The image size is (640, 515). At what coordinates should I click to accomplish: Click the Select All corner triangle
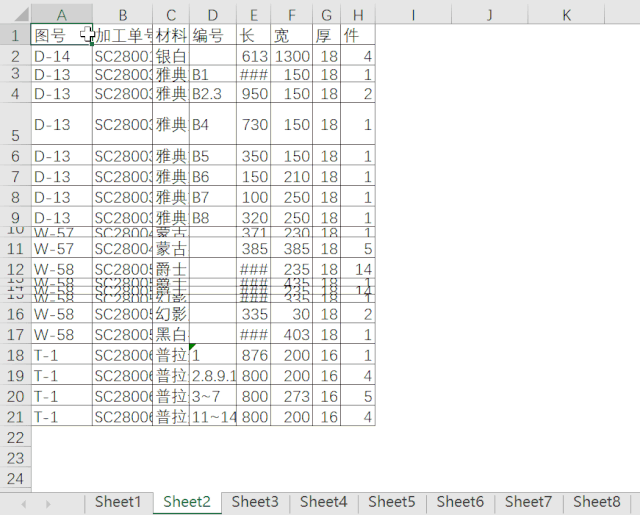pyautogui.click(x=20, y=14)
